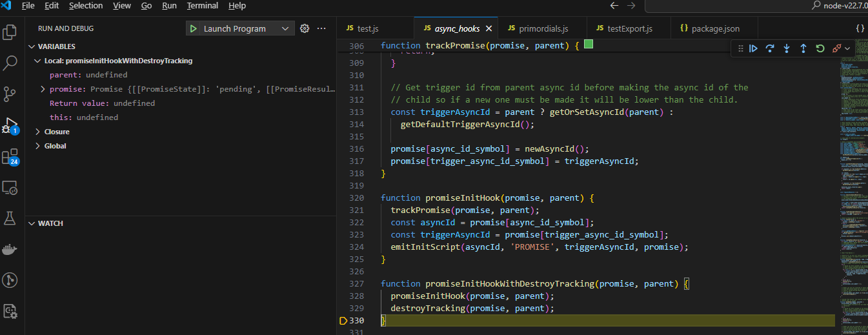
Task: Open launch.json via the gear icon
Action: click(x=305, y=28)
